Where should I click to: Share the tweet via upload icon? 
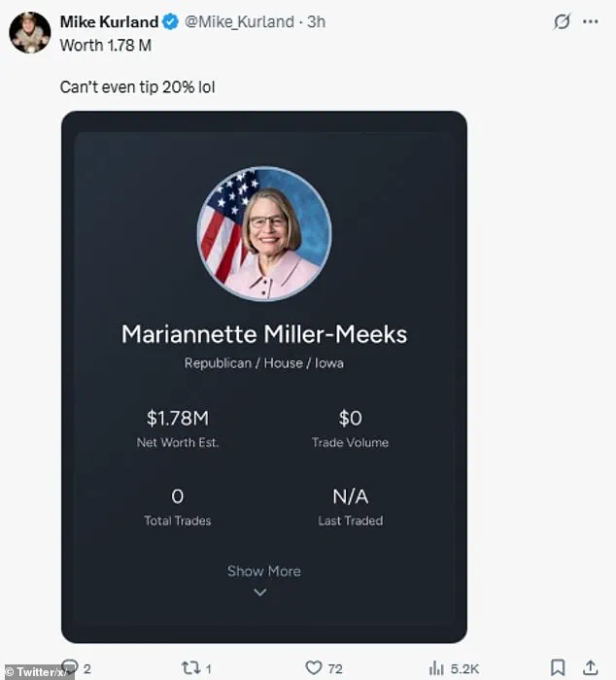pyautogui.click(x=591, y=668)
